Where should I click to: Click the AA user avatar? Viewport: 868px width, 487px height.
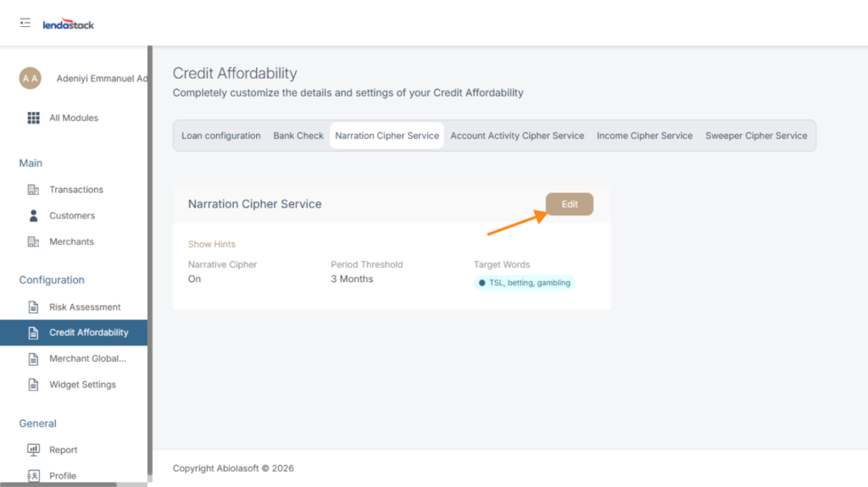coord(31,79)
